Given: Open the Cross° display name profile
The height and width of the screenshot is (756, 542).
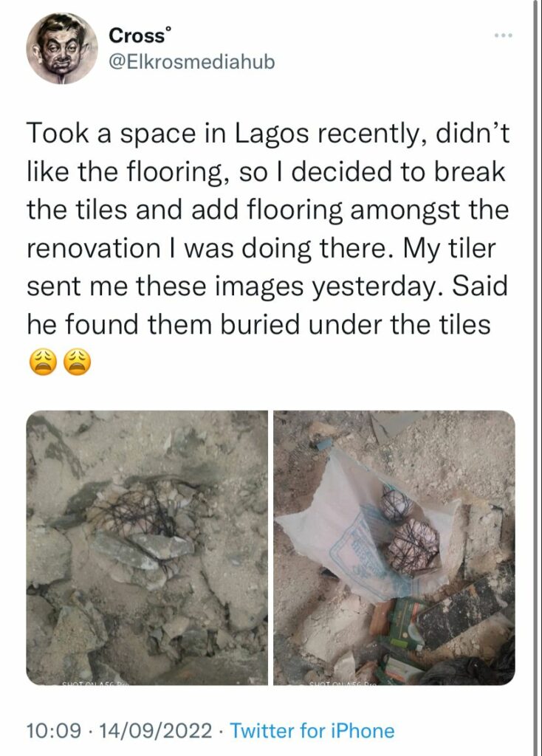Looking at the screenshot, I should (x=140, y=35).
